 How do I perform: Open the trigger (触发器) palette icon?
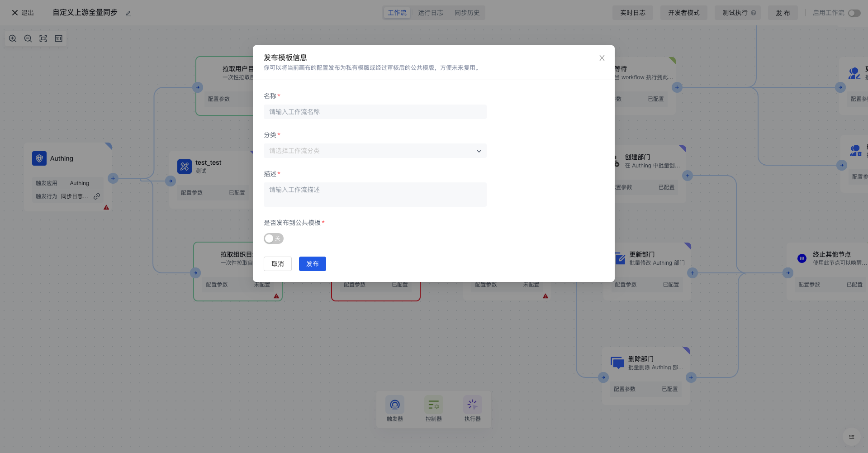tap(394, 405)
